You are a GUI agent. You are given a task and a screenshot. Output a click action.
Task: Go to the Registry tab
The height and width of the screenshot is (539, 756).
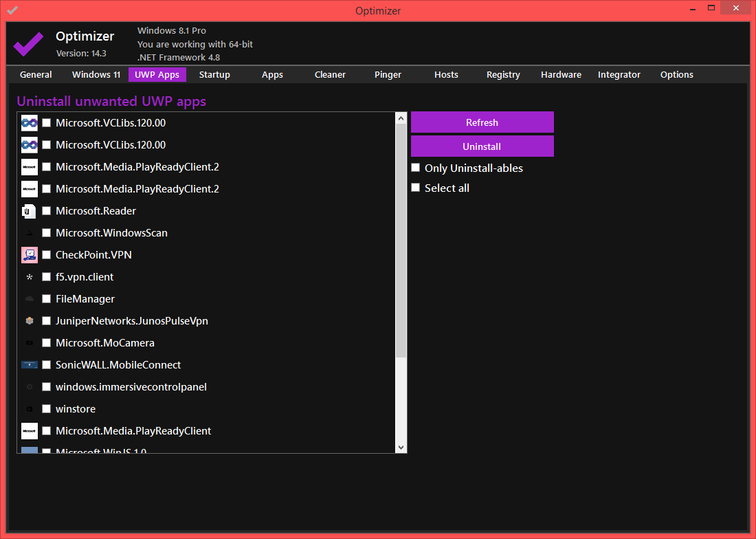(503, 75)
